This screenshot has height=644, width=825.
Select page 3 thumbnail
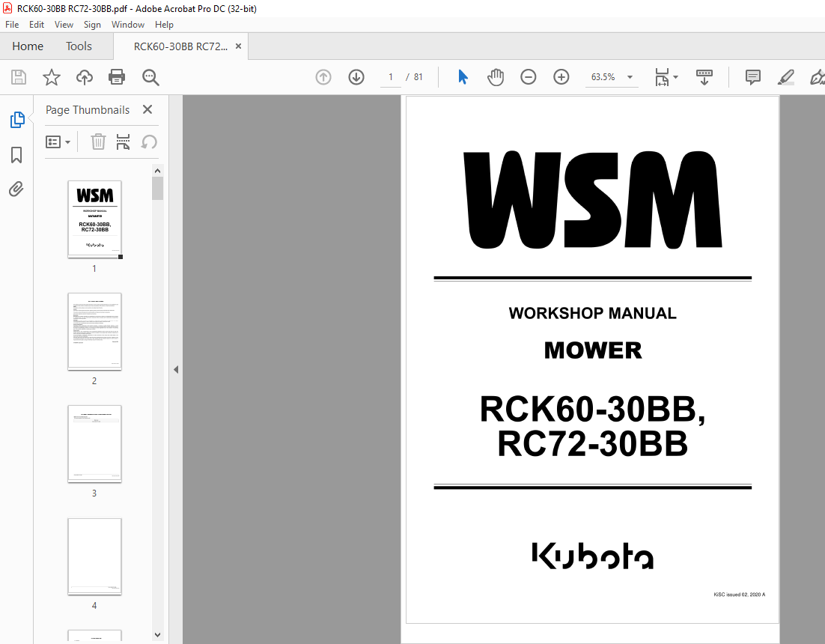pyautogui.click(x=95, y=443)
